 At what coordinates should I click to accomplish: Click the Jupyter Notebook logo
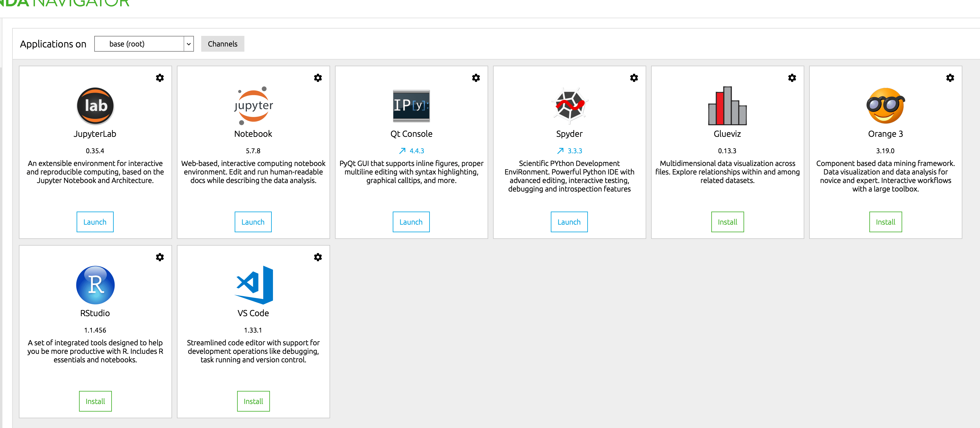point(254,106)
